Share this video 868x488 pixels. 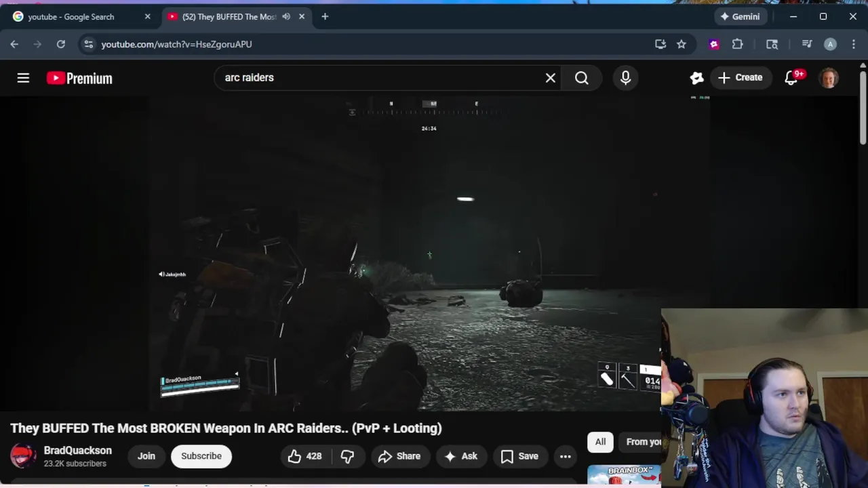point(400,456)
